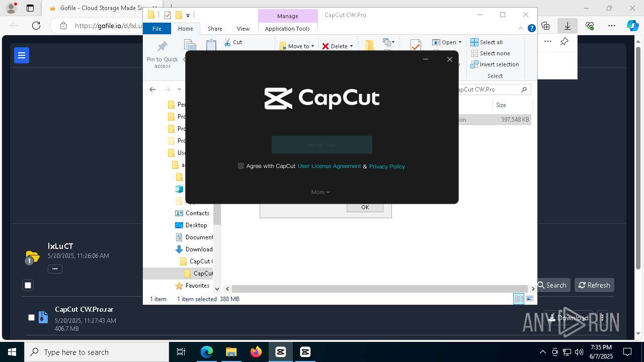Viewport: 644px width, 362px height.
Task: Open downloads panel more options ellipsis
Action: click(547, 42)
